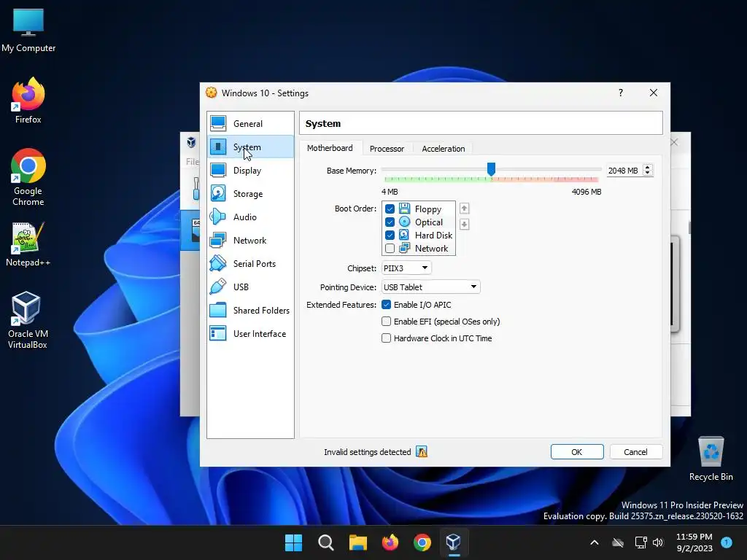Move boot device down with arrow
The width and height of the screenshot is (747, 560).
point(464,225)
